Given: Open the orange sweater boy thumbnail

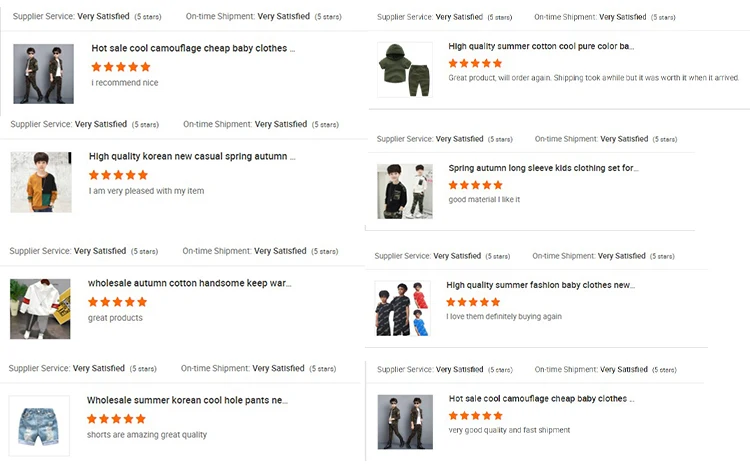Looking at the screenshot, I should coord(41,182).
